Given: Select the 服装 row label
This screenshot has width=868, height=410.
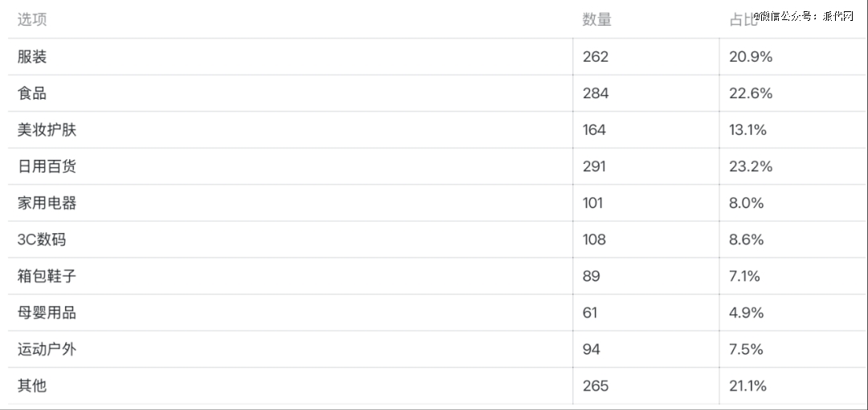Looking at the screenshot, I should tap(32, 56).
